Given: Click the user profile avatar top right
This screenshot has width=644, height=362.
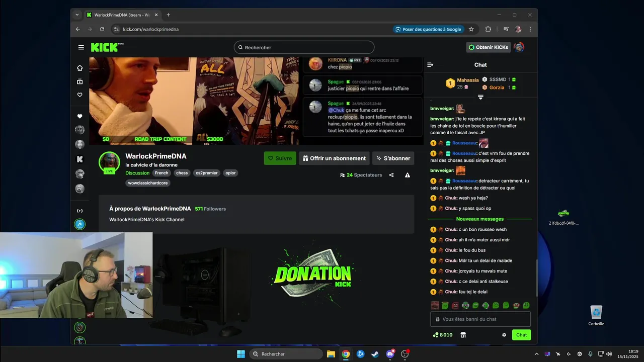Looking at the screenshot, I should pyautogui.click(x=519, y=47).
